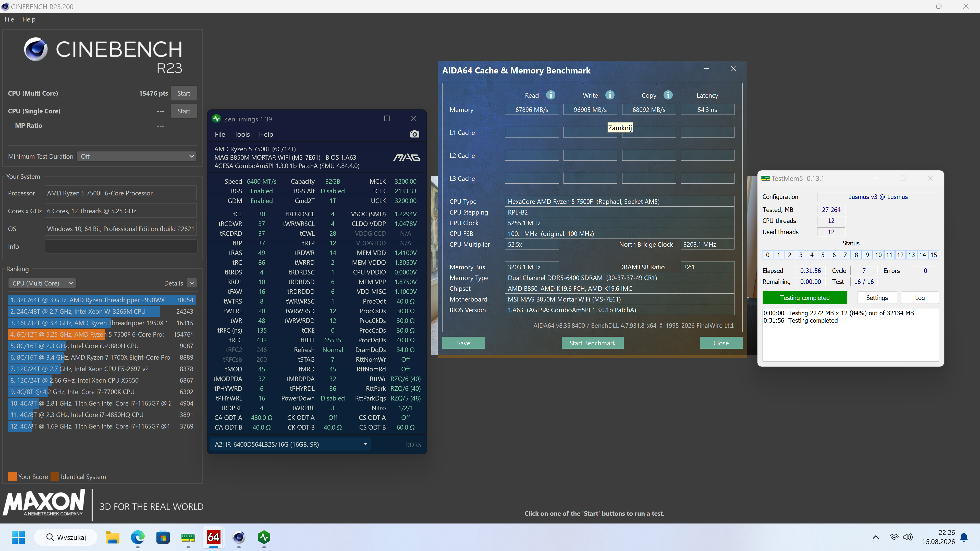Image resolution: width=980 pixels, height=551 pixels.
Task: Click ZenTimings Speed value 6400 MT/s
Action: (262, 181)
